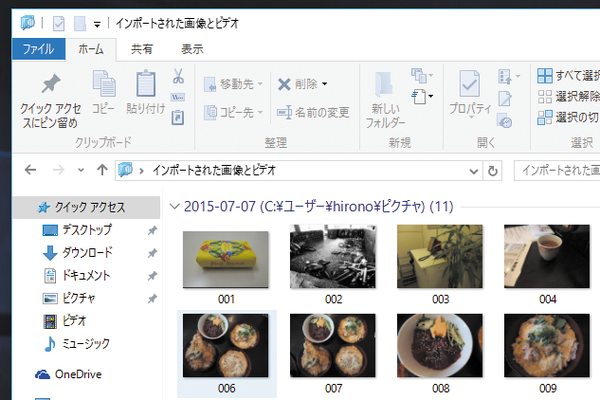Open the ファイル (File) menu tab
The width and height of the screenshot is (600, 400).
click(37, 48)
